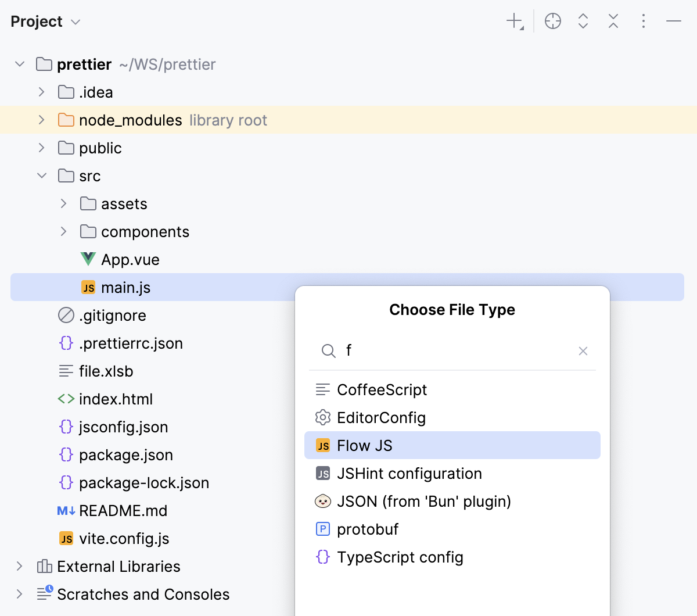Click the Expand All toolbar icon

[583, 21]
